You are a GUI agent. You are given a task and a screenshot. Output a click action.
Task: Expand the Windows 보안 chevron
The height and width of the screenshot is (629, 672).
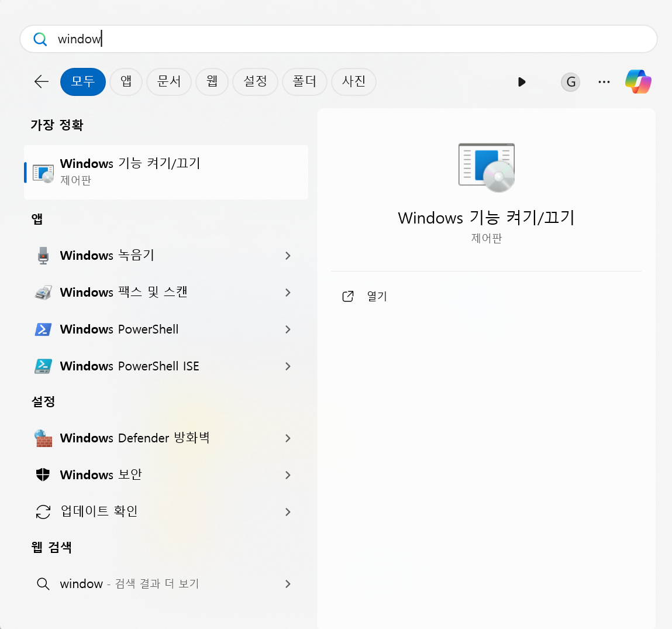(288, 476)
